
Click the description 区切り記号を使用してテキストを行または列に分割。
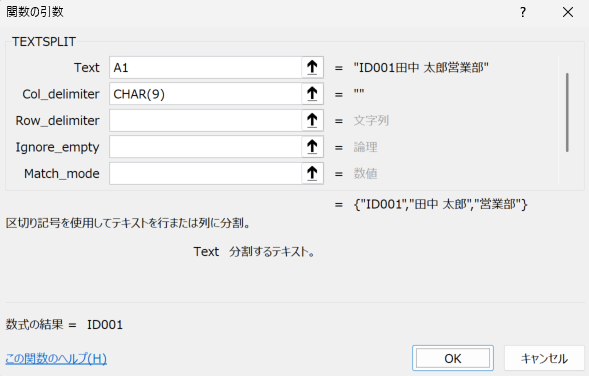[128, 223]
